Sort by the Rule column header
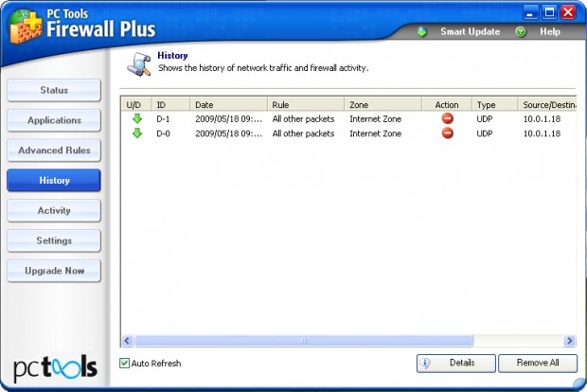The height and width of the screenshot is (392, 587). [x=306, y=104]
